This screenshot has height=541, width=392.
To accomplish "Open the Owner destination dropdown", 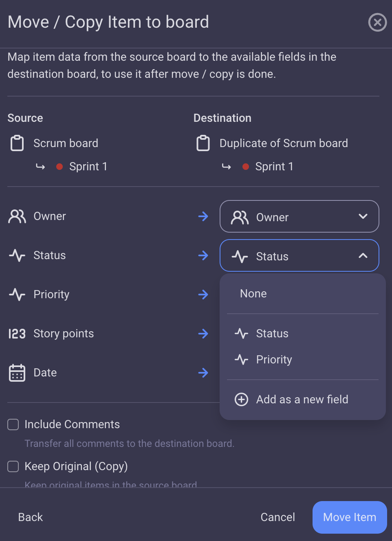I will (300, 216).
